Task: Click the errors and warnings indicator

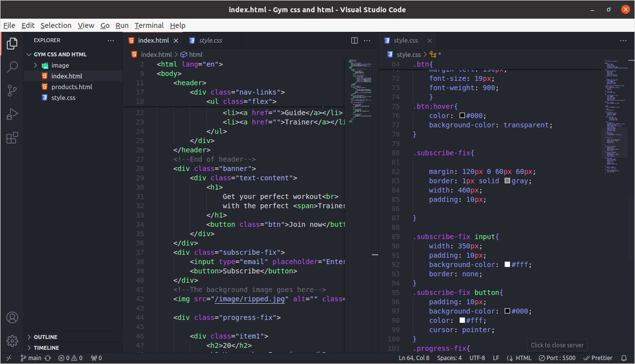Action: (x=70, y=358)
